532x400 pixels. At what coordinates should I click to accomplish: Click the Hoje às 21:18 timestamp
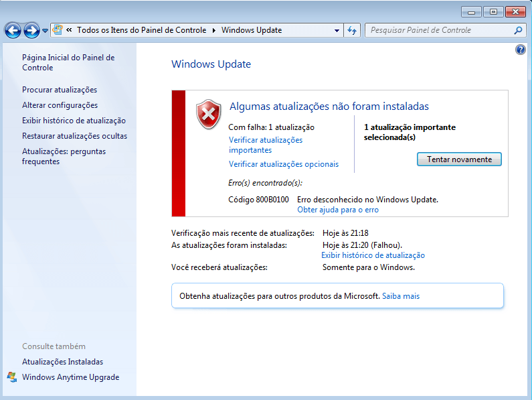[345, 233]
